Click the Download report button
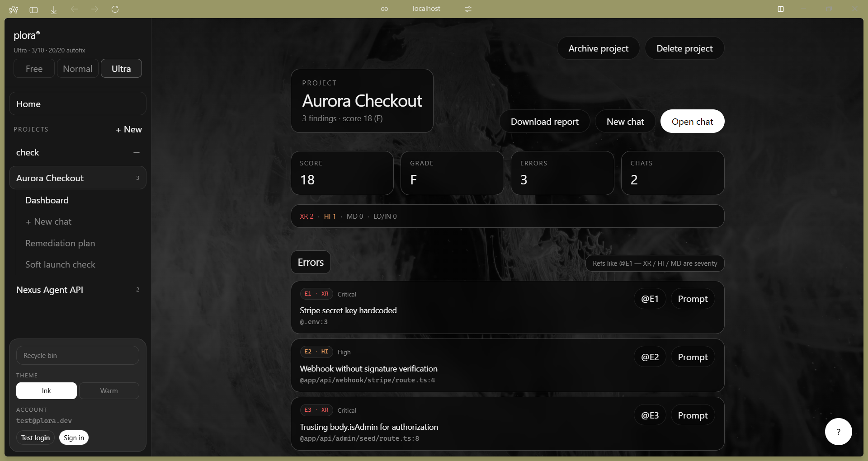868x461 pixels. (545, 122)
